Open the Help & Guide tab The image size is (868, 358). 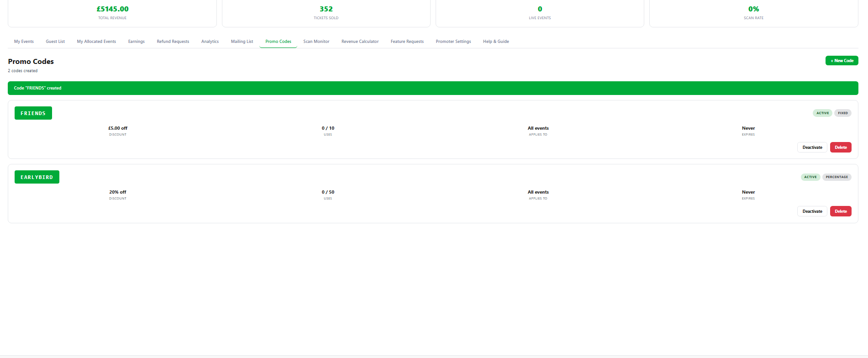pos(495,42)
